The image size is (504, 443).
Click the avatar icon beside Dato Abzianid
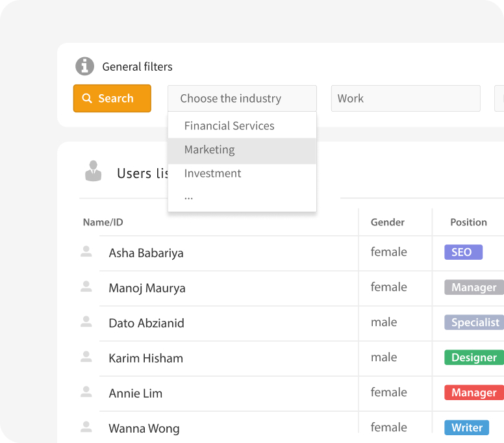click(x=86, y=322)
